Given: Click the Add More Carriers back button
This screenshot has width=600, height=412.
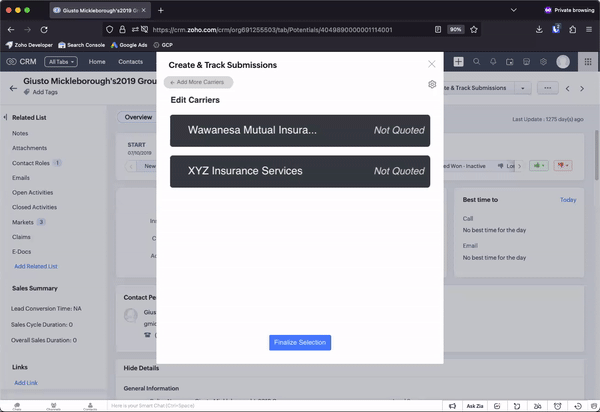Looking at the screenshot, I should tap(201, 82).
